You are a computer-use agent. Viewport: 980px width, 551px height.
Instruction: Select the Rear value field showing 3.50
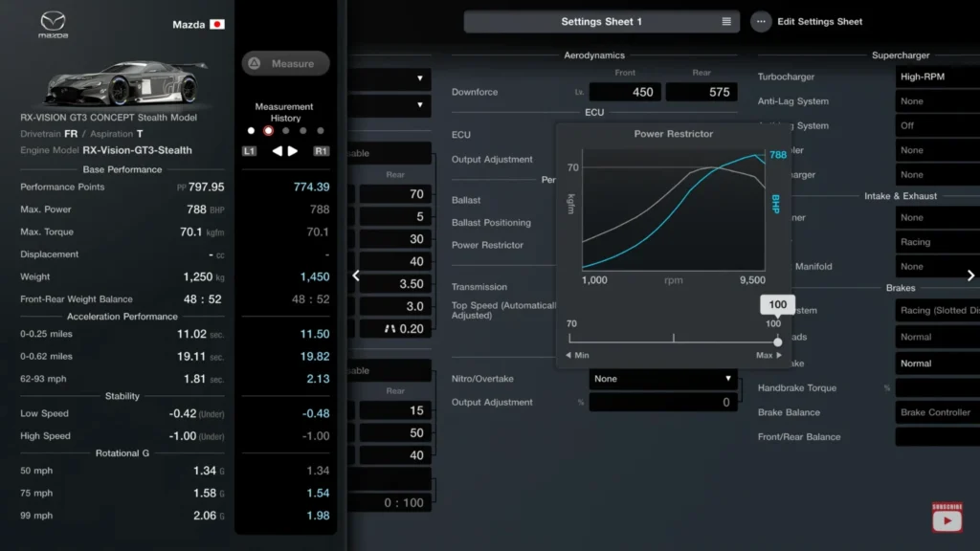395,283
